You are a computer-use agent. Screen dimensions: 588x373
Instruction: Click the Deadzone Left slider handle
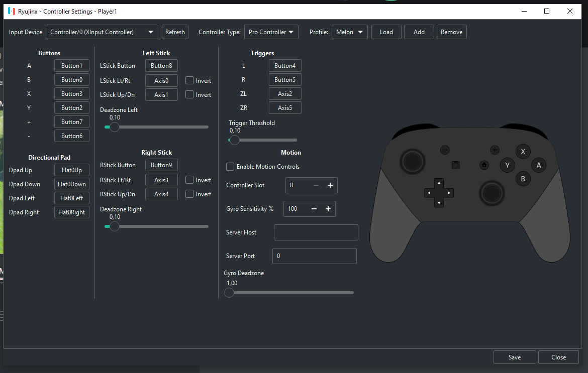click(x=115, y=127)
